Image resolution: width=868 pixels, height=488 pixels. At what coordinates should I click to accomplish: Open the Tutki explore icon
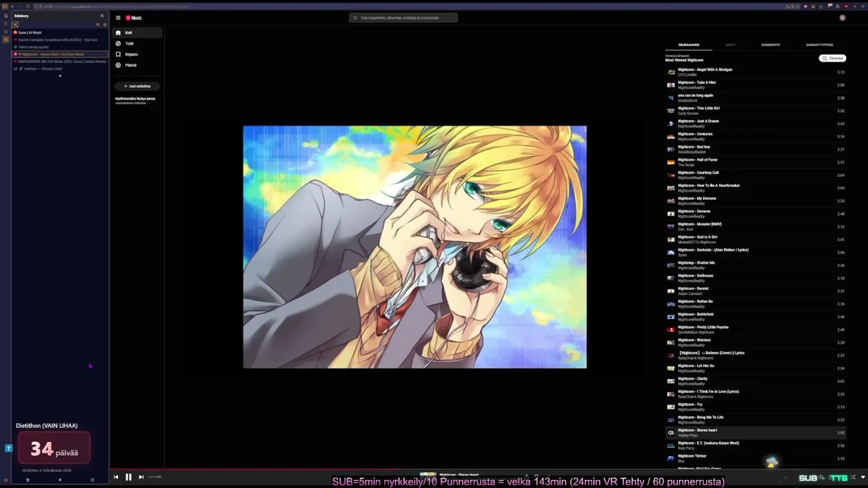[x=118, y=43]
